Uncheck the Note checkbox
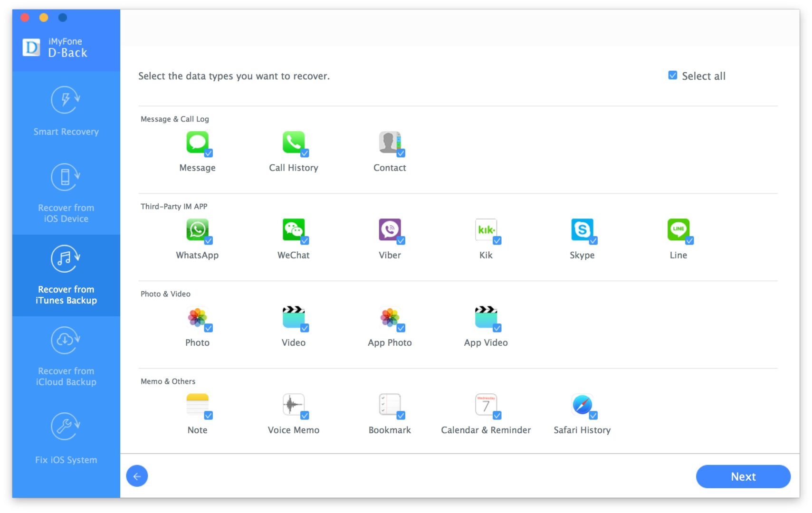 click(209, 415)
